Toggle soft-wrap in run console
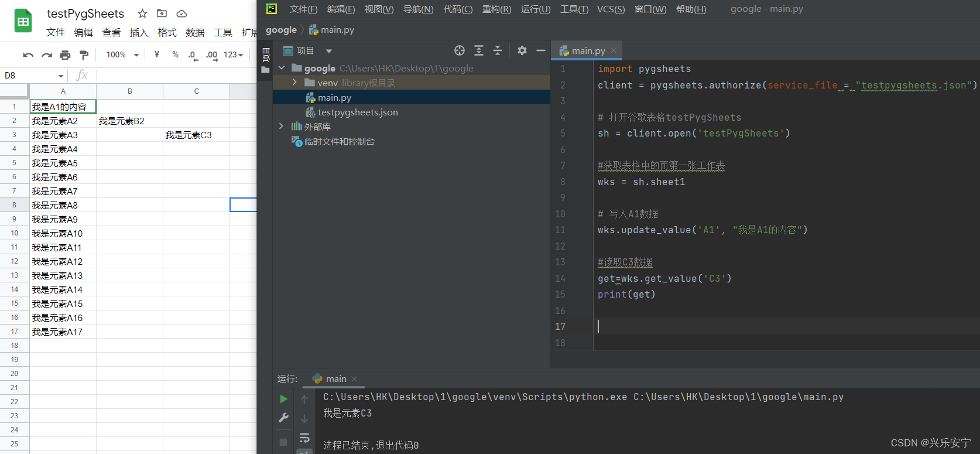980x454 pixels. coord(304,438)
